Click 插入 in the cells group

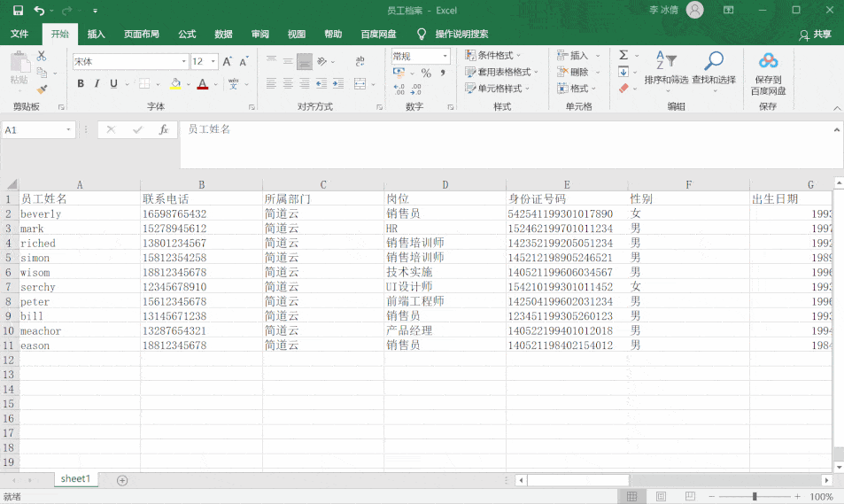pos(578,55)
